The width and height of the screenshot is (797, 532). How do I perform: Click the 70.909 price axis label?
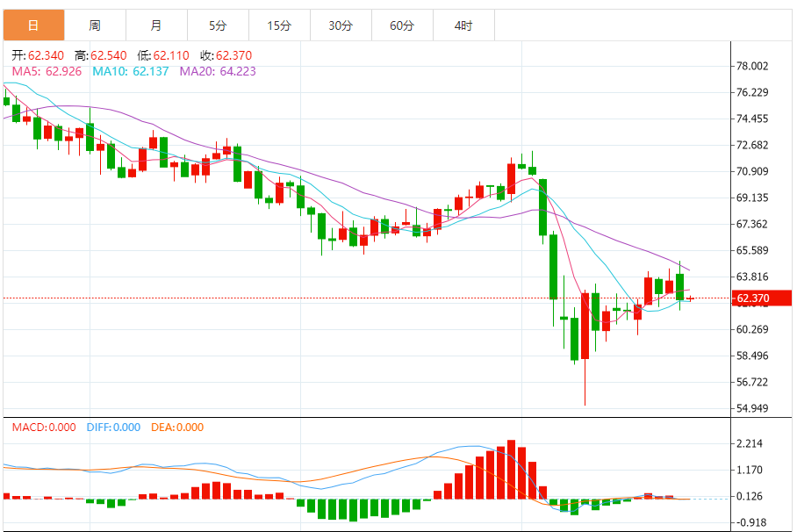(x=752, y=171)
